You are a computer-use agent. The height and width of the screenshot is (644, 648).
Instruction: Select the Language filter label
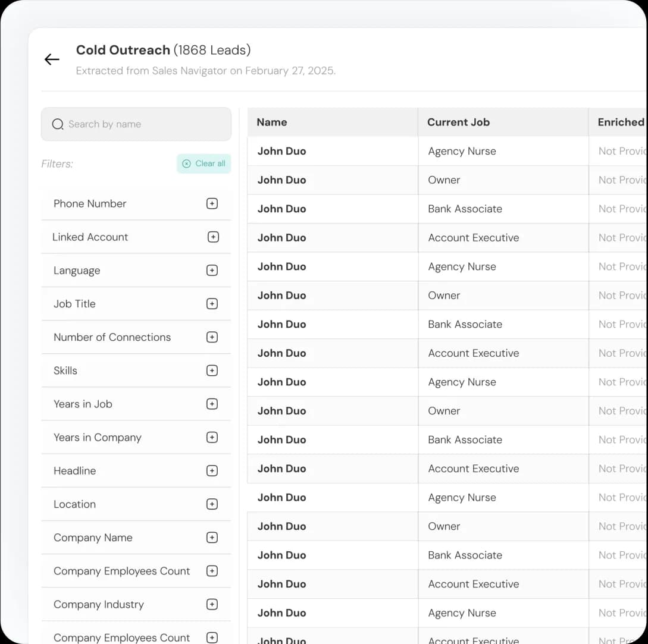77,271
